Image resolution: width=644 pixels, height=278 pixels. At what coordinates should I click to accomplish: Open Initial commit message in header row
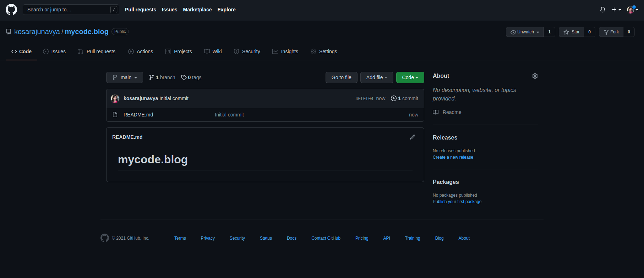pos(174,98)
